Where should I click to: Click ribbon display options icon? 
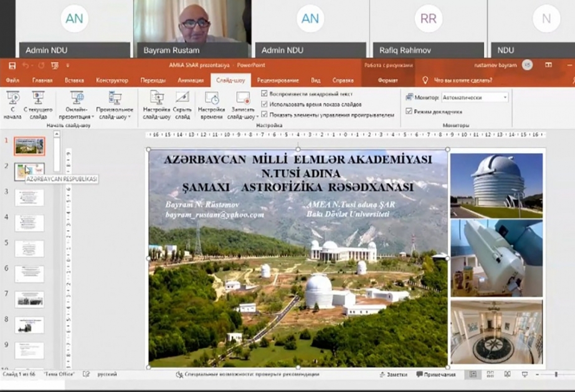point(549,65)
